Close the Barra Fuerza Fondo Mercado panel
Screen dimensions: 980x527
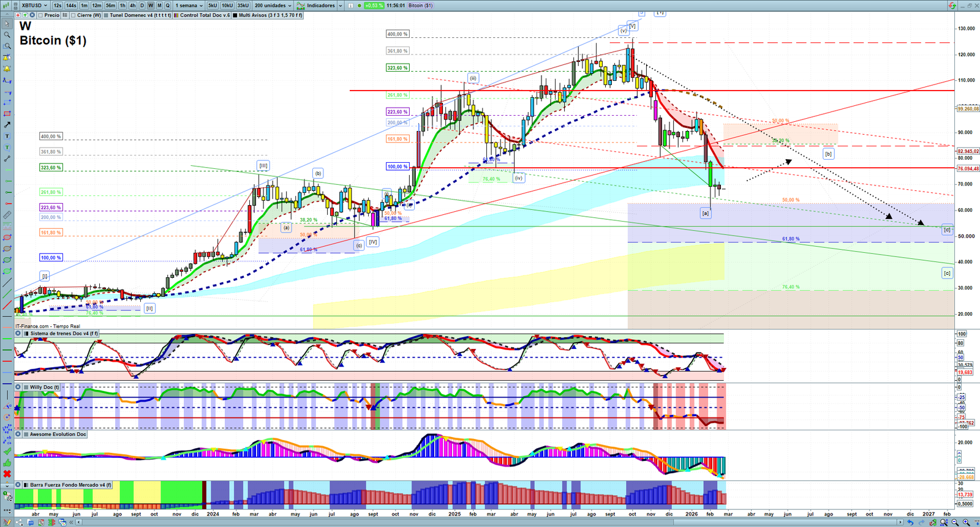click(18, 485)
